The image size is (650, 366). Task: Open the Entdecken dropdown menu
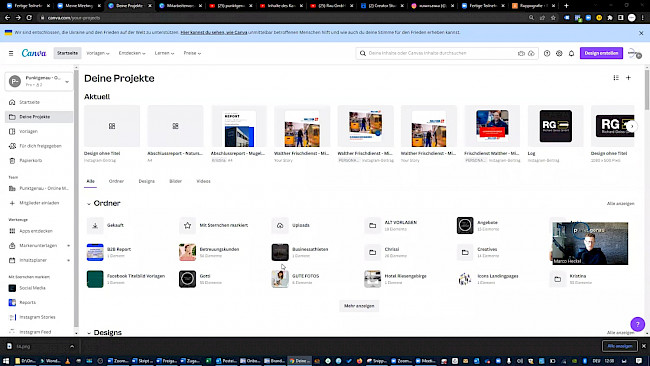pos(132,53)
